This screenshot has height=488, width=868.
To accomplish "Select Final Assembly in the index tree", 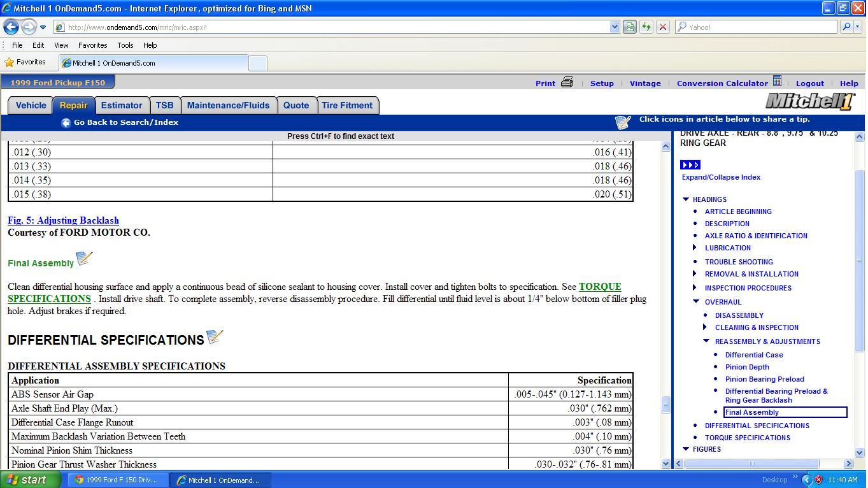I will 785,412.
